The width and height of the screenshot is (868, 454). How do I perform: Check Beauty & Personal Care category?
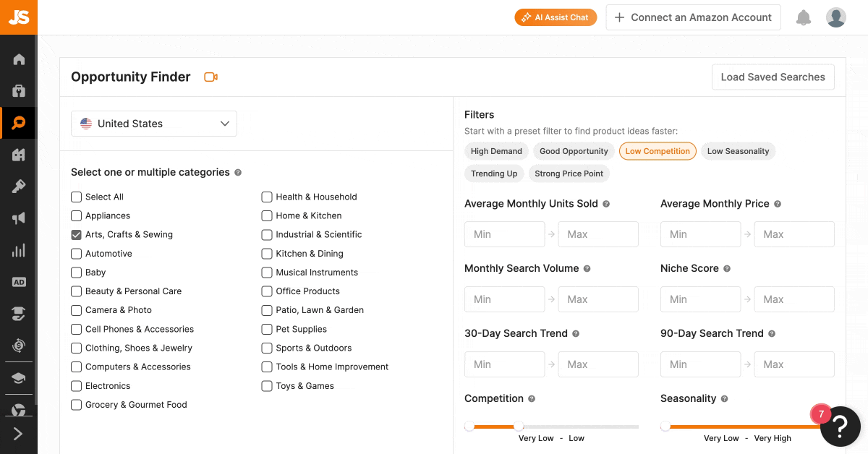coord(76,291)
